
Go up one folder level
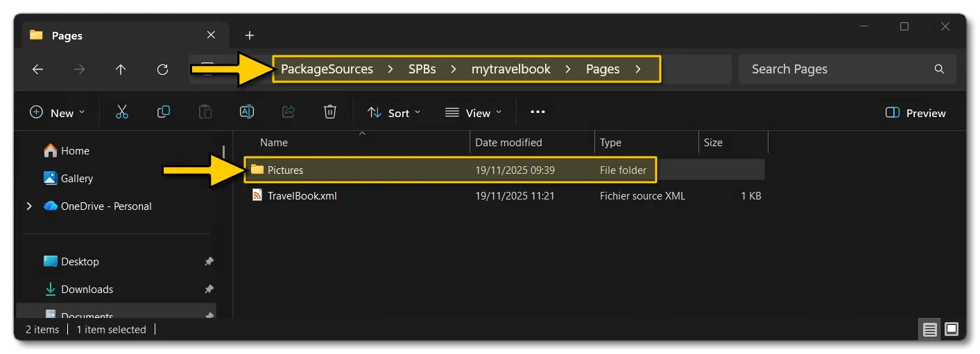pyautogui.click(x=121, y=69)
